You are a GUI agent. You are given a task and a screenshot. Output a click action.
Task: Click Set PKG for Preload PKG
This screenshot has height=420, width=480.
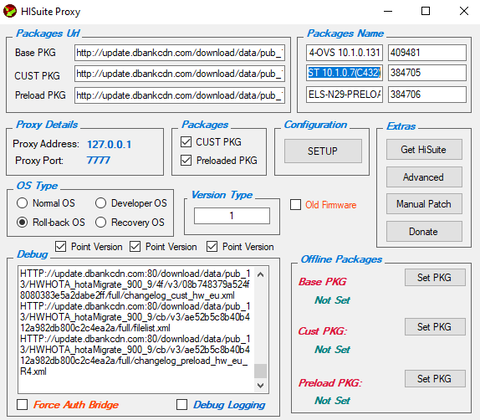tap(435, 379)
